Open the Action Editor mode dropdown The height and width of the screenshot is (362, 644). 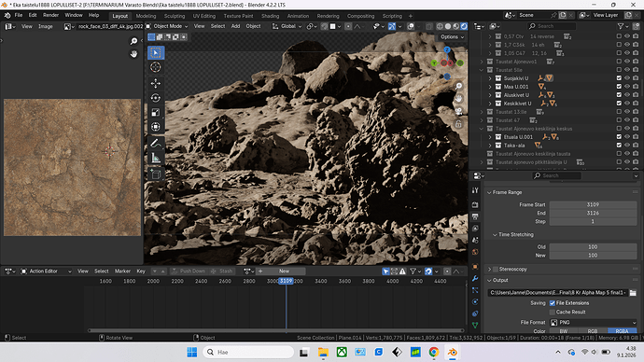pos(46,271)
